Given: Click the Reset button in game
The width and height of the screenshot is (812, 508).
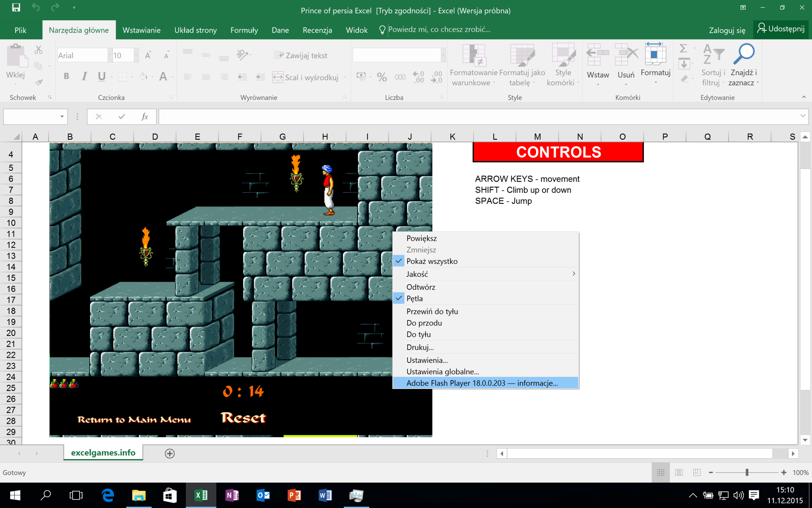Looking at the screenshot, I should click(243, 418).
